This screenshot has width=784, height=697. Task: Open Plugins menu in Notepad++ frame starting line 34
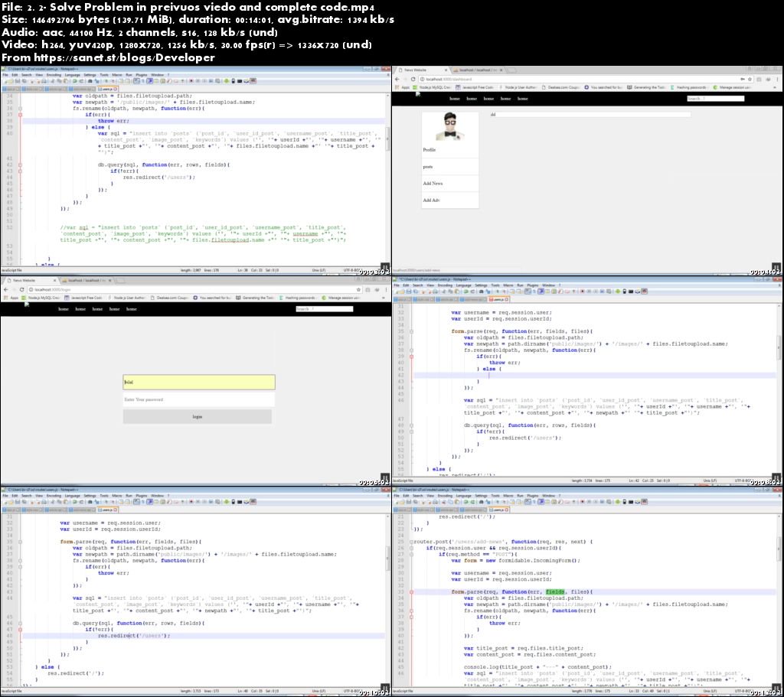(x=142, y=75)
